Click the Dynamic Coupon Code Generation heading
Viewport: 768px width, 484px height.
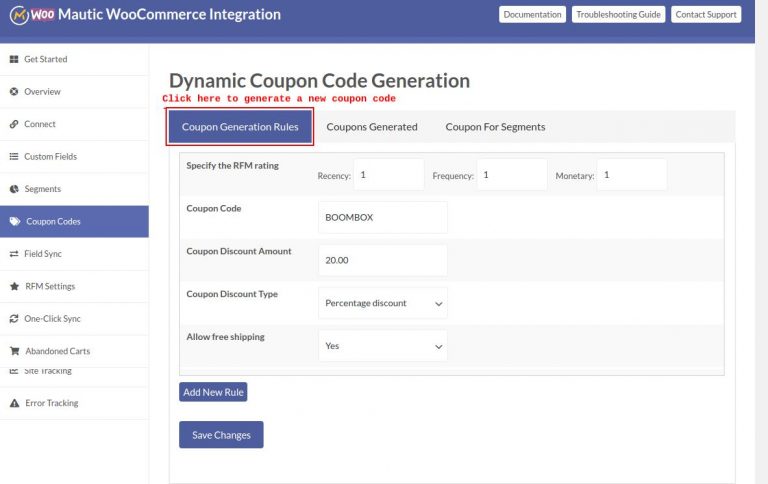(x=319, y=81)
